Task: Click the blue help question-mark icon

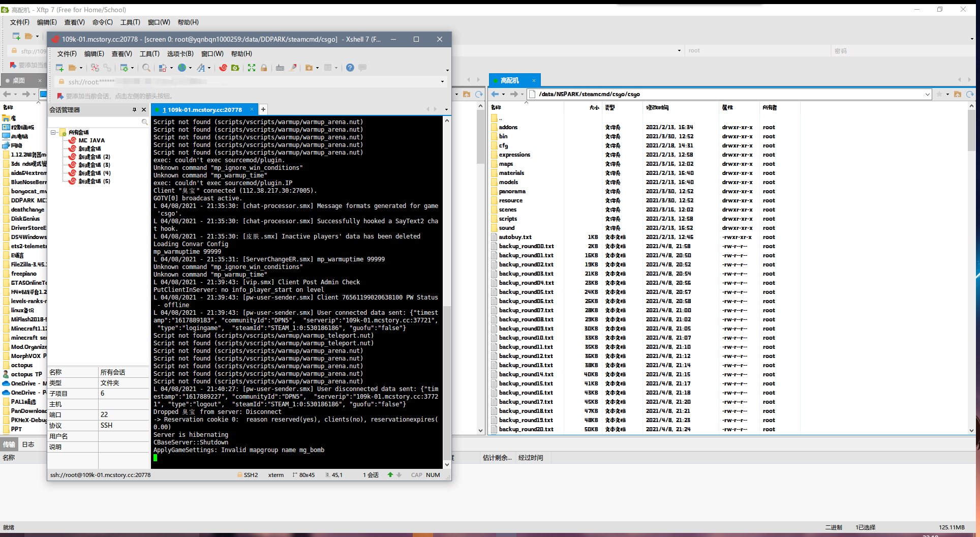Action: [x=350, y=68]
